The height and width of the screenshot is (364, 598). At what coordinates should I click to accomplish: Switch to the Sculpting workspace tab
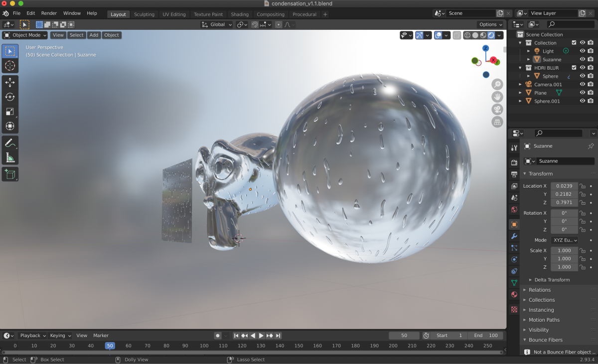click(x=144, y=14)
